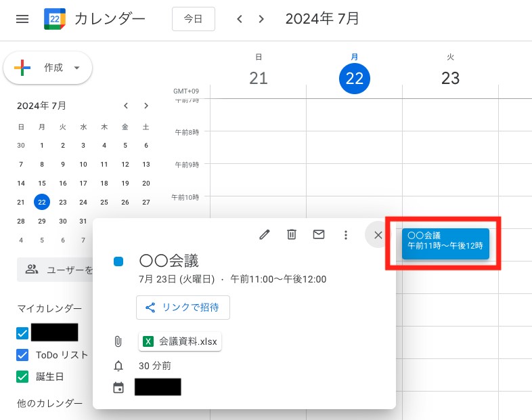Select day 23 in week header

(450, 78)
